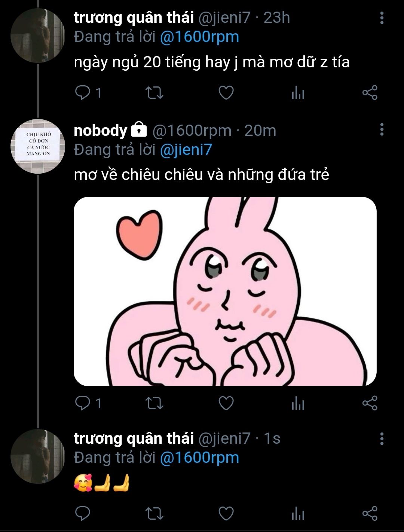
Task: Reply to nobody's bunny image tweet
Action: 83,403
